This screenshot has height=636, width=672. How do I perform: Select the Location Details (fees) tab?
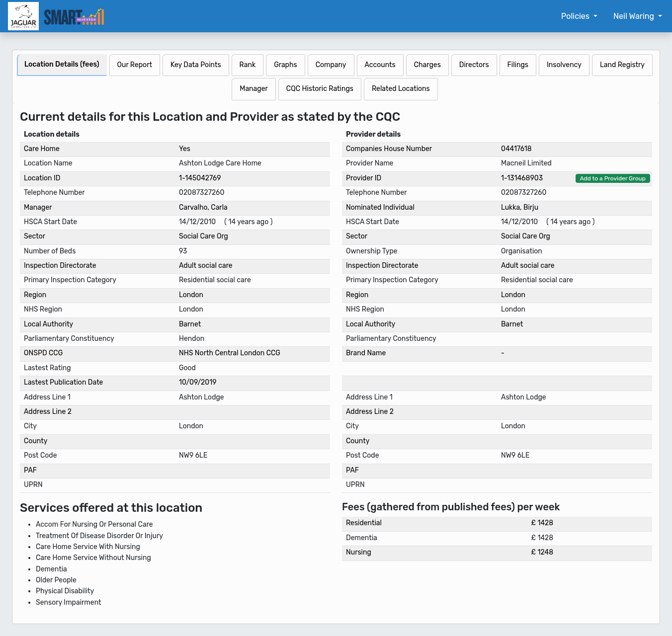point(62,65)
